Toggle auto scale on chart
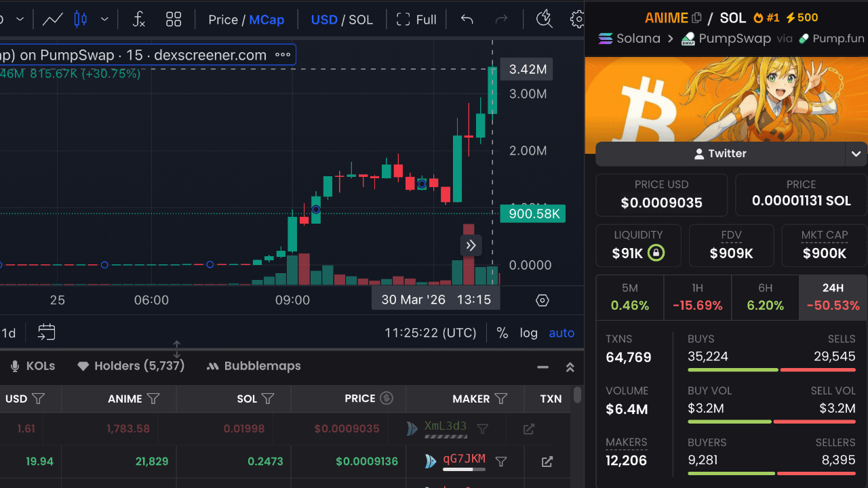The height and width of the screenshot is (488, 868). click(x=561, y=333)
